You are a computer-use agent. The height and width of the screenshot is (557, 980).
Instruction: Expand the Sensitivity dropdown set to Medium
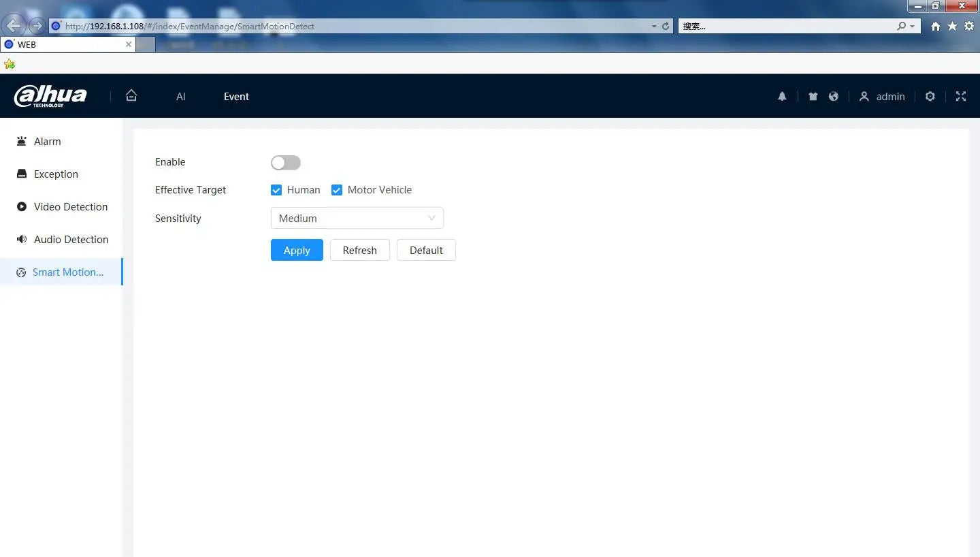[x=357, y=218]
